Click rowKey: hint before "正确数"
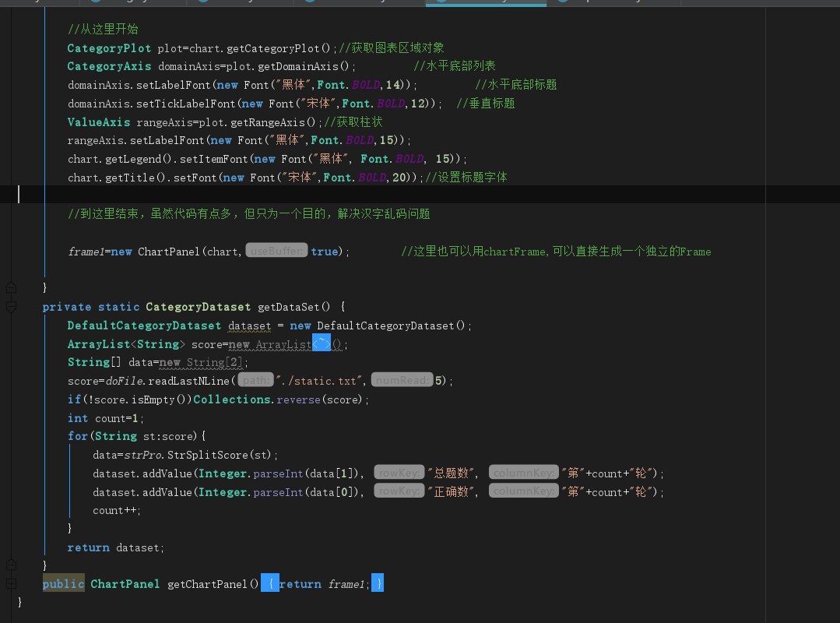 point(399,491)
